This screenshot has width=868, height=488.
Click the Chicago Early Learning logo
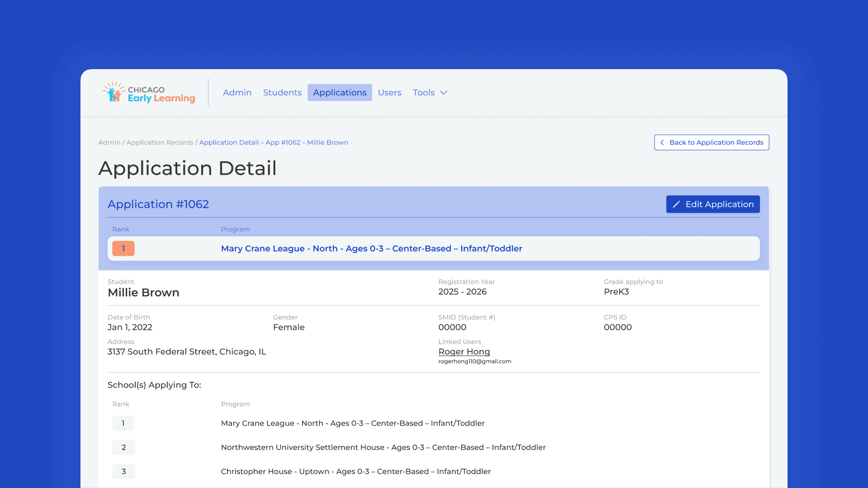(149, 93)
